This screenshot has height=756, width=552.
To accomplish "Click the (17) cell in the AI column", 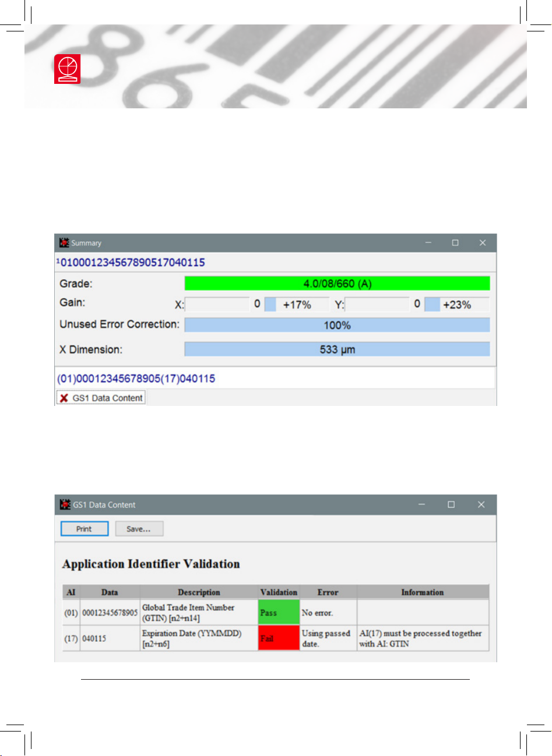I will click(71, 638).
